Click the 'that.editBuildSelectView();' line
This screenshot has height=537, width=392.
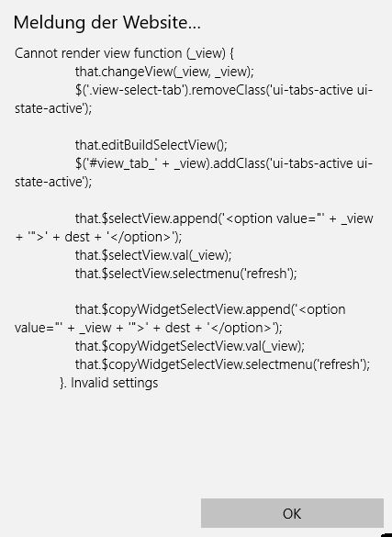point(151,145)
